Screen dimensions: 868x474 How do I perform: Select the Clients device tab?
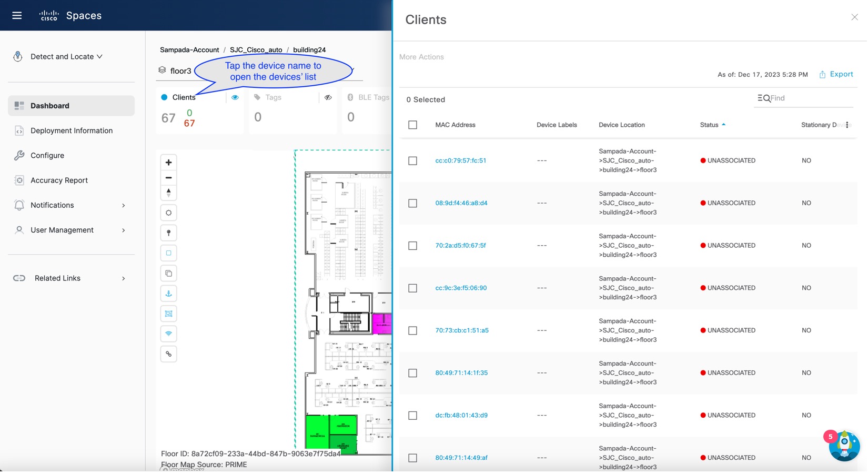pyautogui.click(x=184, y=97)
